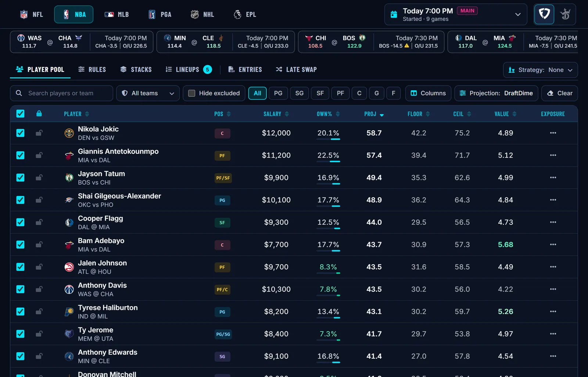Select the FanDuel site icon button

(x=544, y=14)
